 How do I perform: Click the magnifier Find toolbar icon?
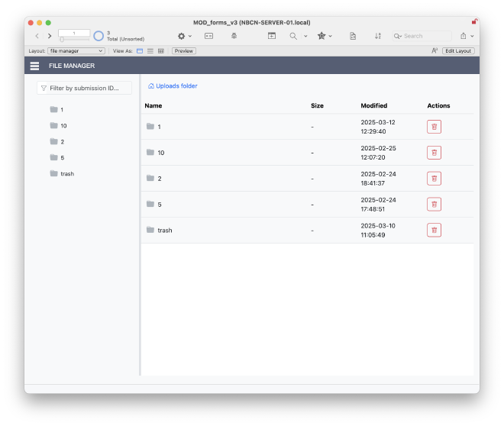[293, 36]
